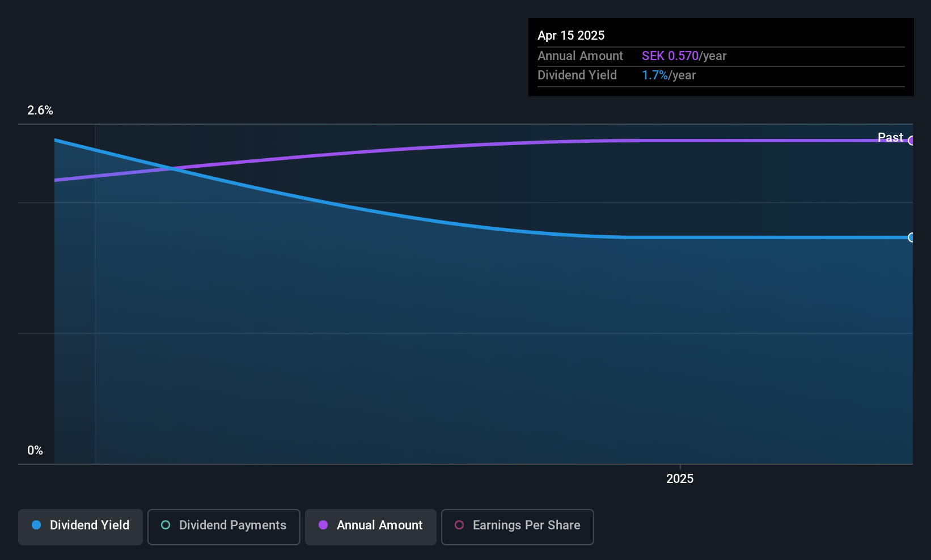This screenshot has height=560, width=931.
Task: Click the SEK 0.570/year value in tooltip
Action: pos(684,56)
